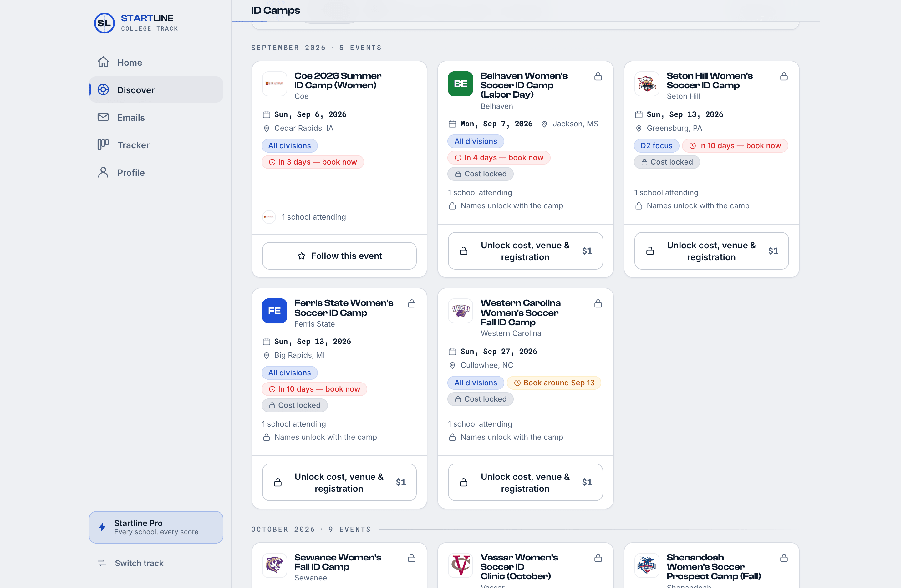The image size is (901, 588).
Task: Unlock cost for Seton Hill Women's Soccer ID Camp
Action: point(711,251)
